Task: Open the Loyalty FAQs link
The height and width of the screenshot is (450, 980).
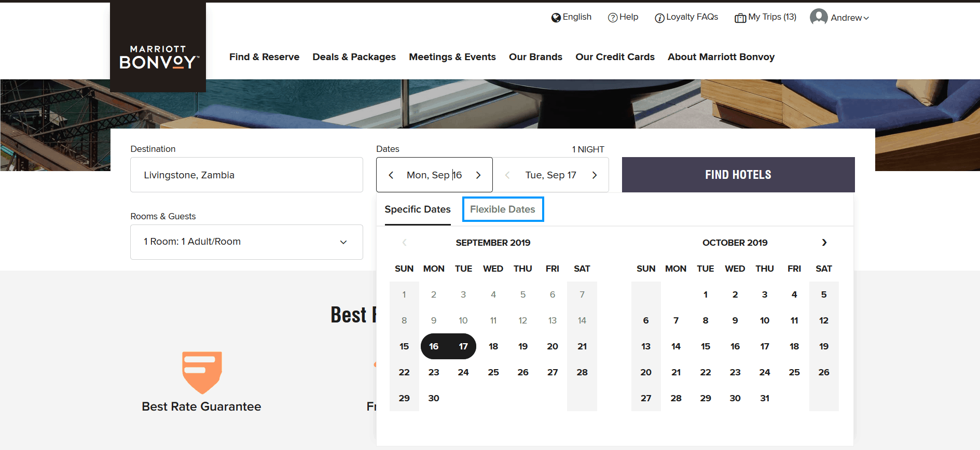Action: pyautogui.click(x=692, y=17)
